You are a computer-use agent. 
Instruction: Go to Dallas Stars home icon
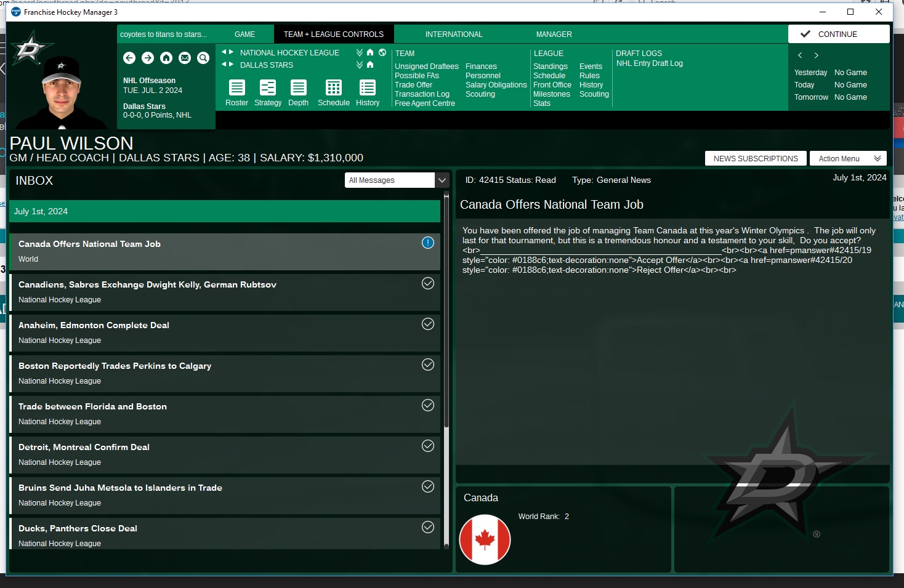(x=370, y=64)
